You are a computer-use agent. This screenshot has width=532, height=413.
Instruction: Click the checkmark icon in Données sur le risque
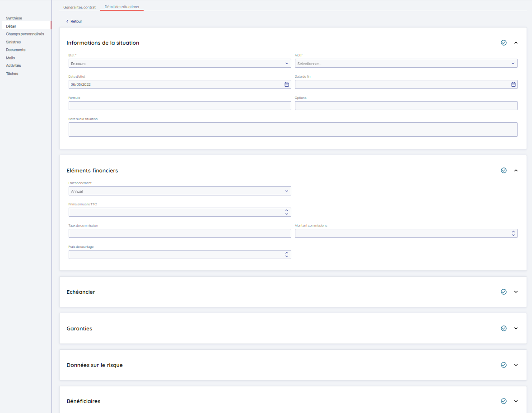click(504, 365)
